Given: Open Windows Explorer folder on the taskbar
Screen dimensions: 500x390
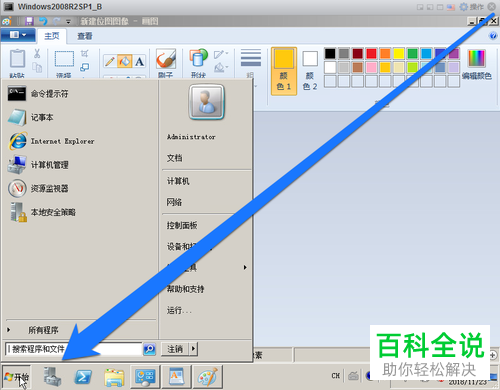Looking at the screenshot, I should pos(114,377).
